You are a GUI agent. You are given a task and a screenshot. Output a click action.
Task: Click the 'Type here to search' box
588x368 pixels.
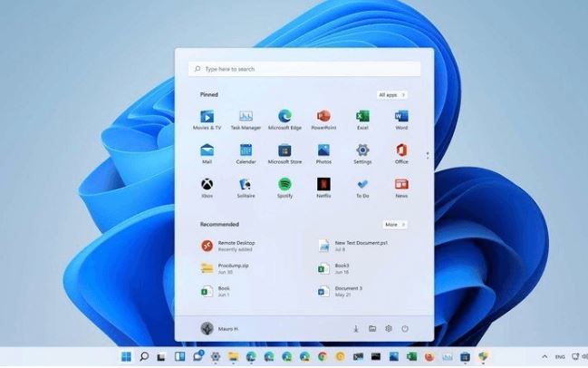[304, 69]
